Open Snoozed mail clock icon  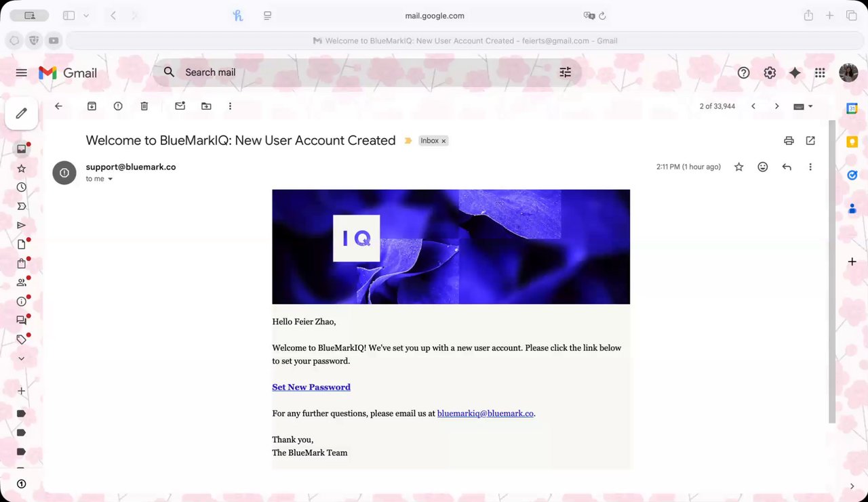click(22, 187)
